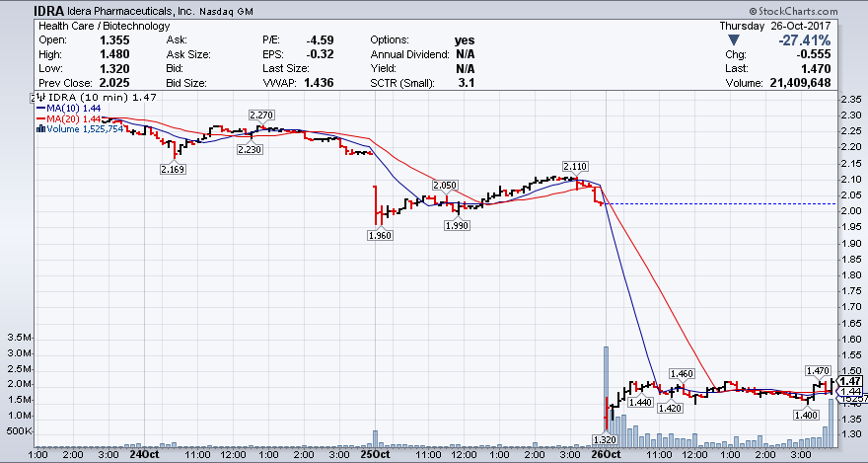The width and height of the screenshot is (868, 463).
Task: Click the 2.270 high price label
Action: tap(262, 116)
